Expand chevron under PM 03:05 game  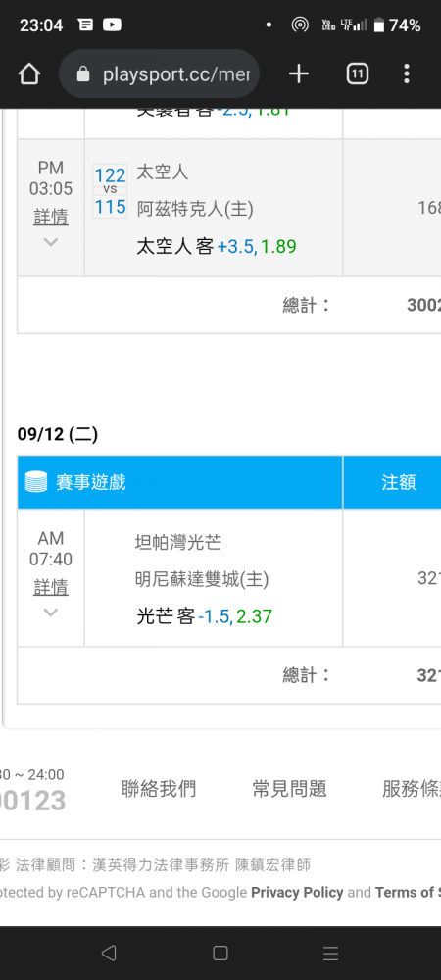[51, 242]
